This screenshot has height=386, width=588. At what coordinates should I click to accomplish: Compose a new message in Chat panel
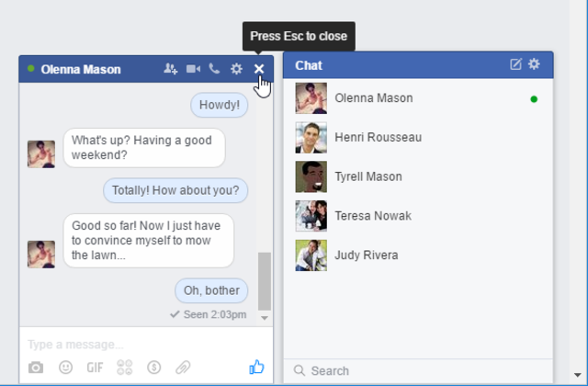(x=515, y=64)
